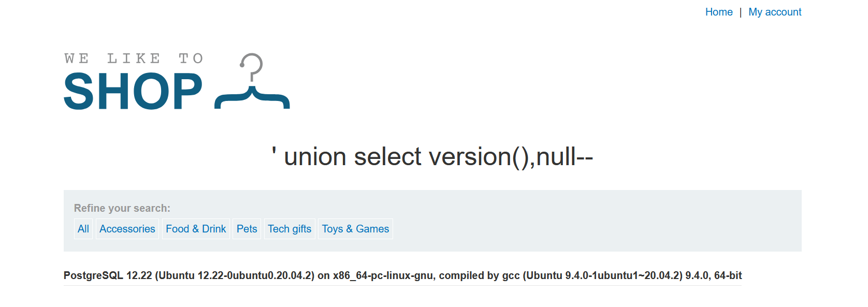This screenshot has height=307, width=868.
Task: Choose the Food & Drink category
Action: tap(196, 229)
